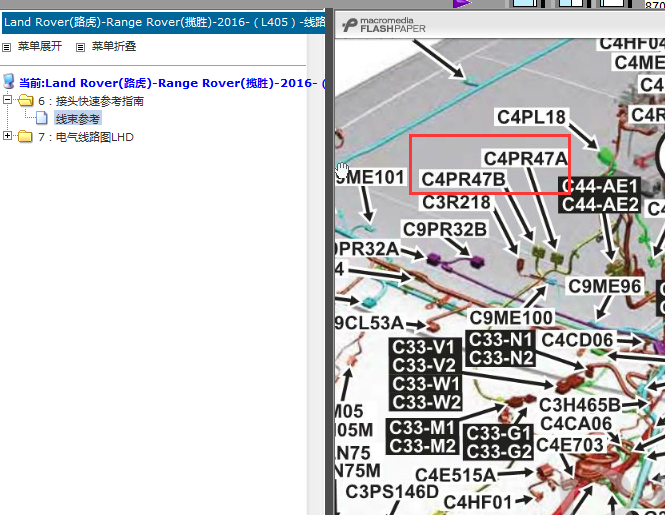Click the C33-N2 label

click(500, 358)
